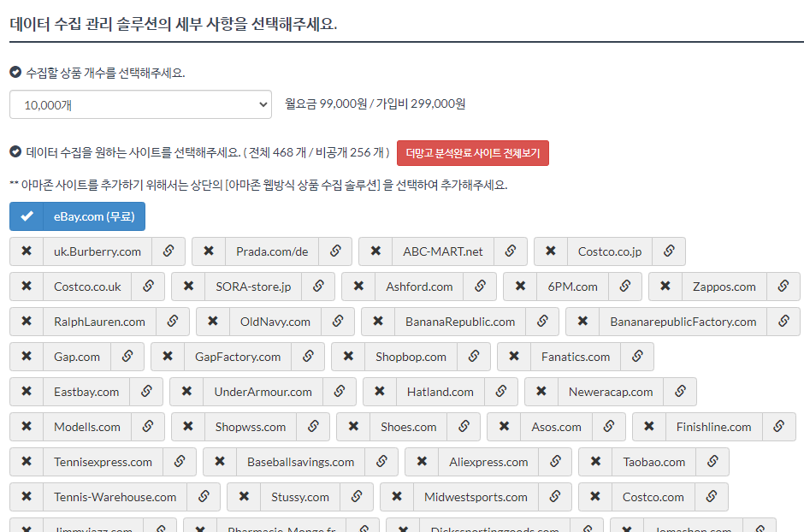Screen dimensions: 804x532
Task: Open the link icon for Tennisexpress.com
Action: (180, 462)
